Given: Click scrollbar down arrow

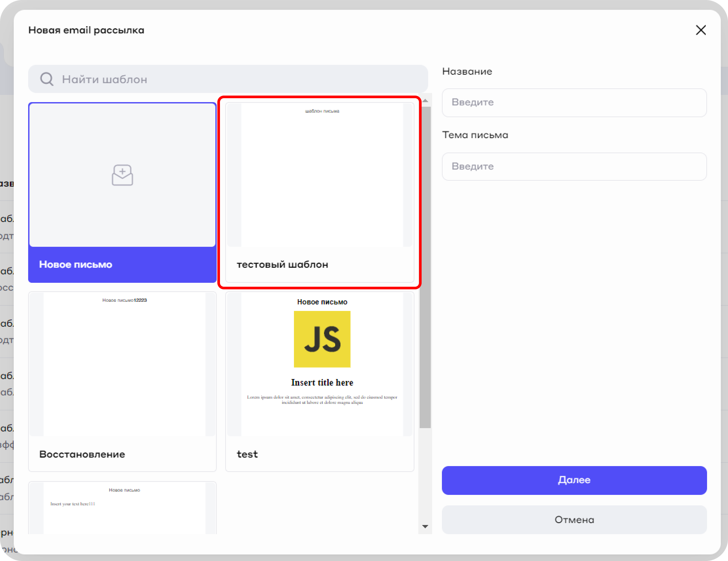Looking at the screenshot, I should 425,526.
